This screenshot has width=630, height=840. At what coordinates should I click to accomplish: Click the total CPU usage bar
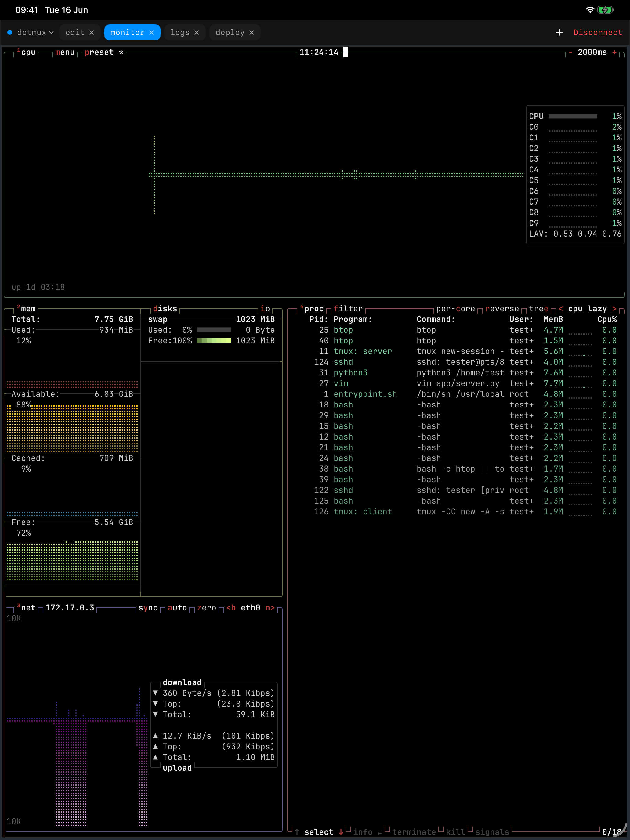point(573,116)
